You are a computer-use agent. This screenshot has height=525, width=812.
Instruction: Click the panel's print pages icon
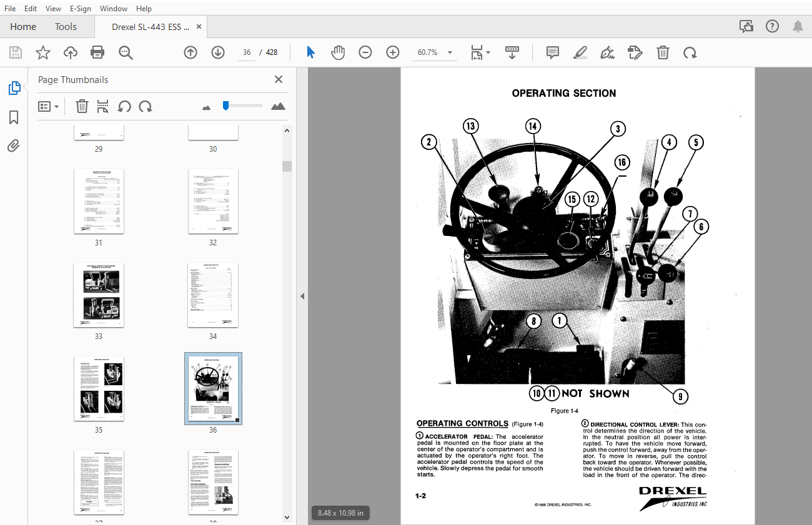coord(103,106)
